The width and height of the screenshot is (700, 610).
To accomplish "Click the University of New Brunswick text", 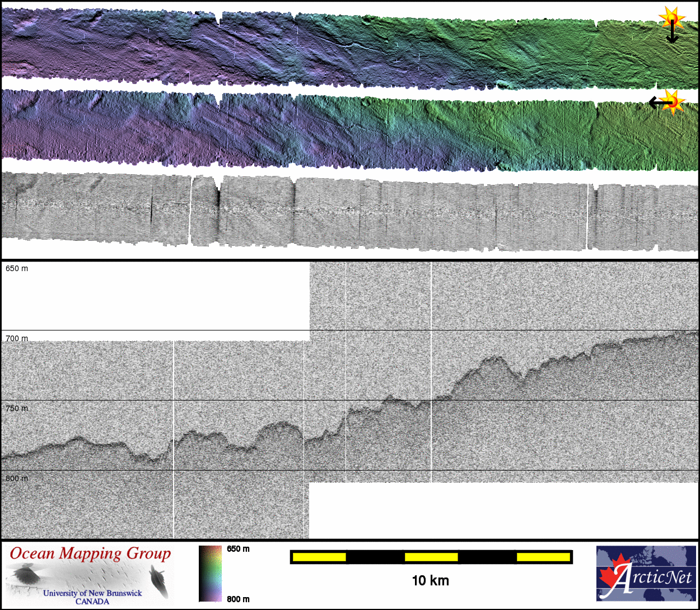I will pyautogui.click(x=92, y=593).
